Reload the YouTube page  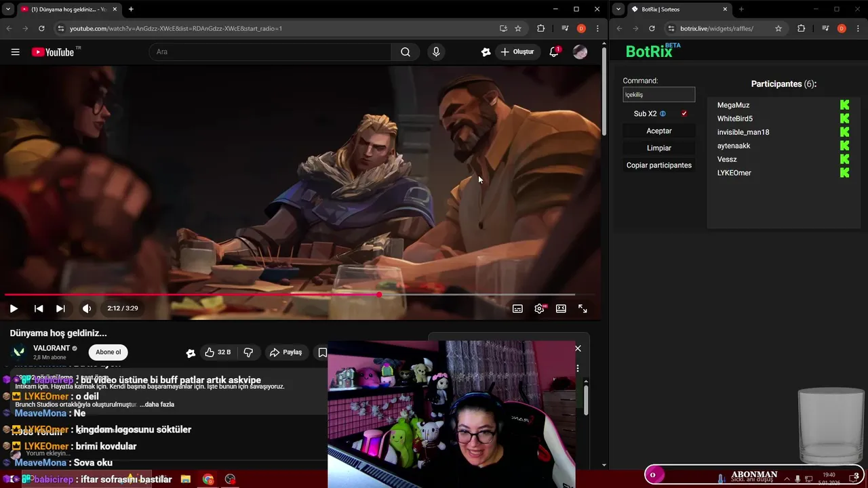click(41, 28)
